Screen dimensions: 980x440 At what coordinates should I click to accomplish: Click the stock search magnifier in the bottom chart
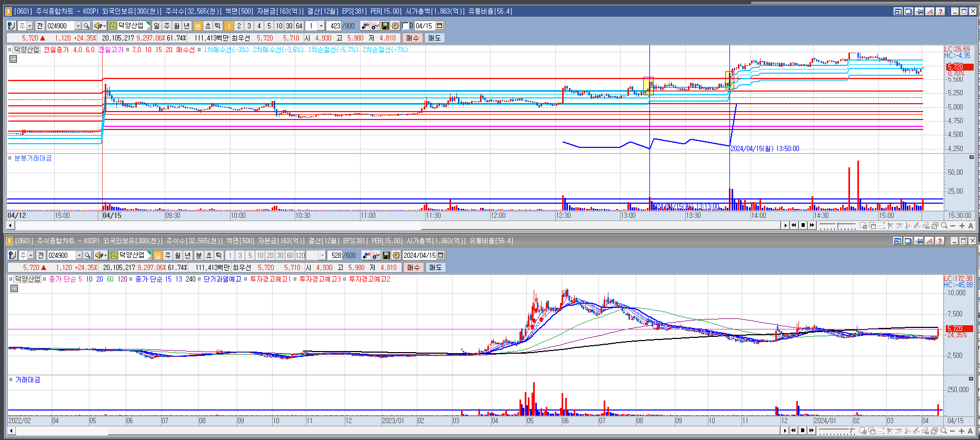pyautogui.click(x=87, y=255)
